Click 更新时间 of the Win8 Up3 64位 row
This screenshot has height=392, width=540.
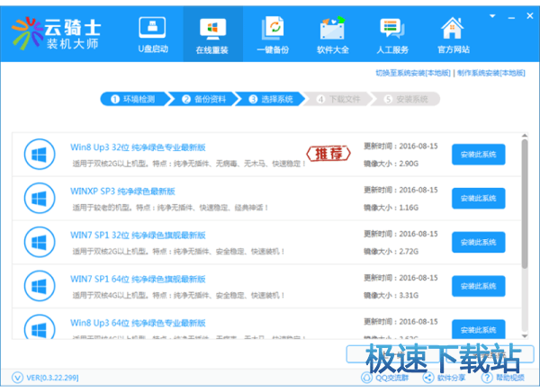[x=400, y=322]
